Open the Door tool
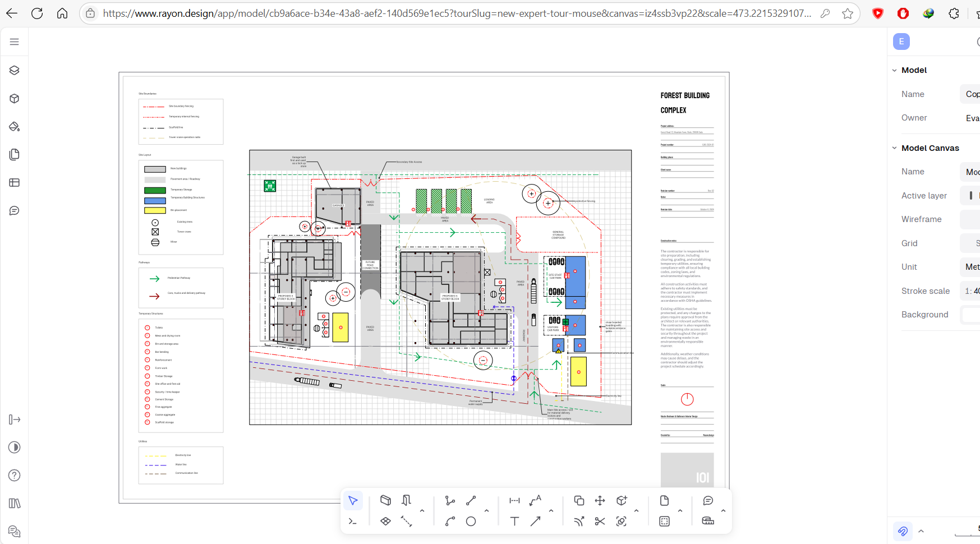980x544 pixels. (x=407, y=500)
